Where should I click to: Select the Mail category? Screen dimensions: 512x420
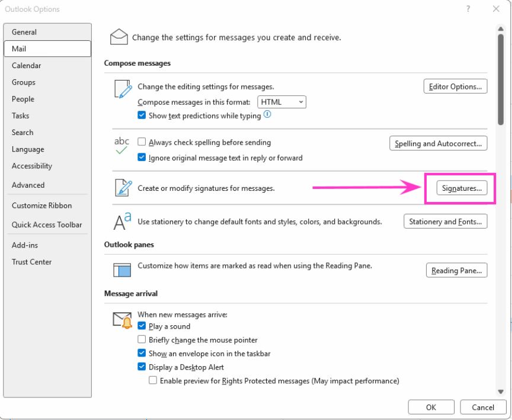[x=47, y=49]
